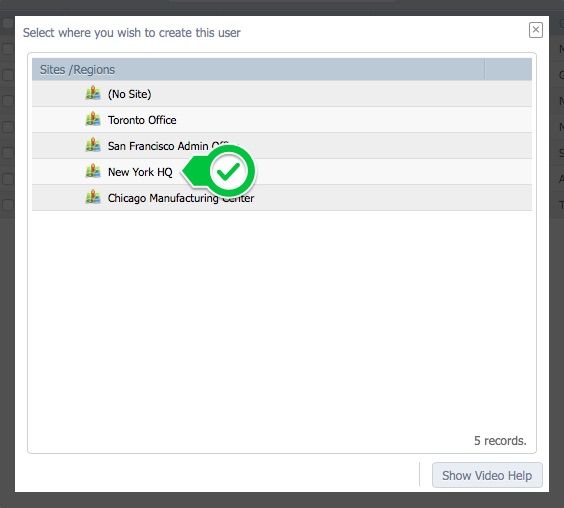Select the (No Site) entry

tap(282, 94)
